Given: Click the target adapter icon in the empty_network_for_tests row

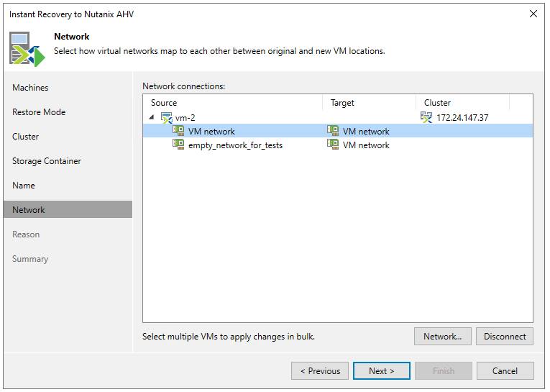Looking at the screenshot, I should 333,145.
